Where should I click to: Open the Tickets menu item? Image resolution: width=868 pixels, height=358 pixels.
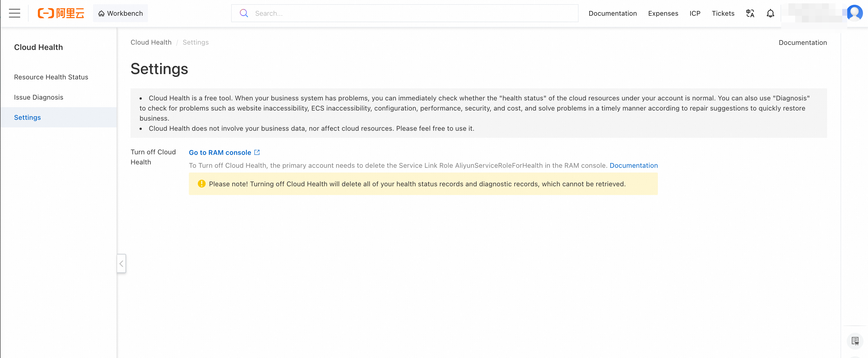723,13
